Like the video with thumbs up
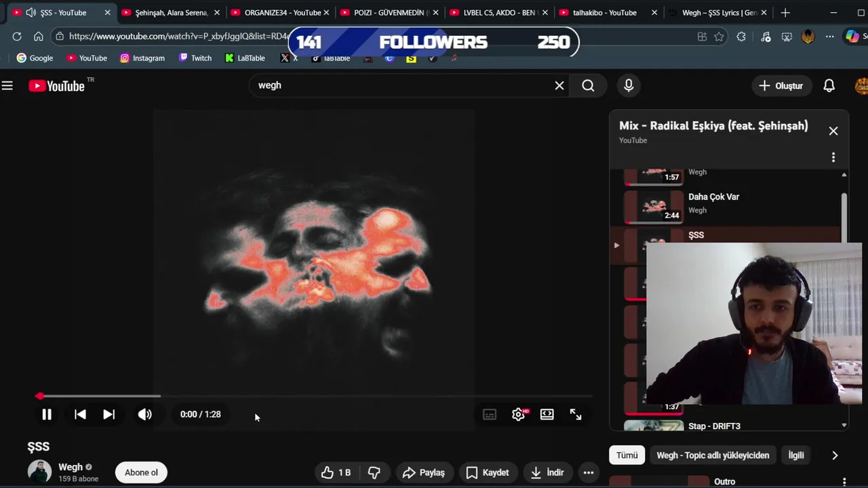Viewport: 868px width, 488px height. click(x=337, y=472)
